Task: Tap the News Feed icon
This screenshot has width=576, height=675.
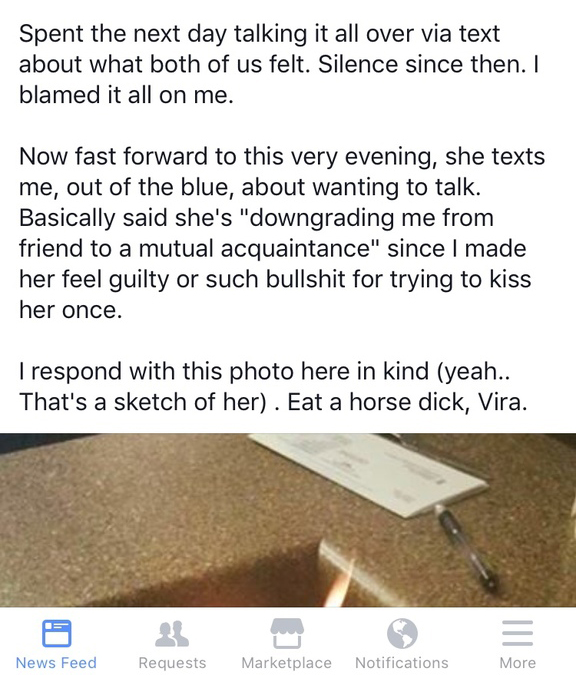Action: tap(56, 633)
